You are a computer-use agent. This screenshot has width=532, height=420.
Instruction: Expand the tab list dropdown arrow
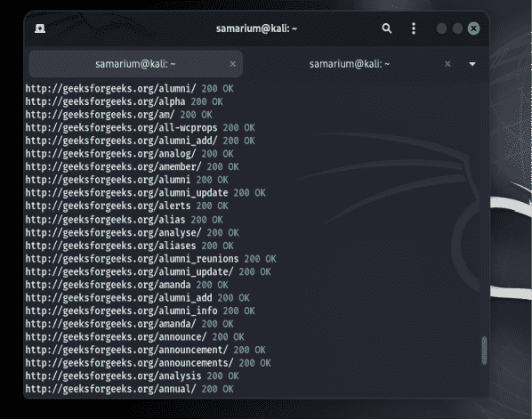472,64
